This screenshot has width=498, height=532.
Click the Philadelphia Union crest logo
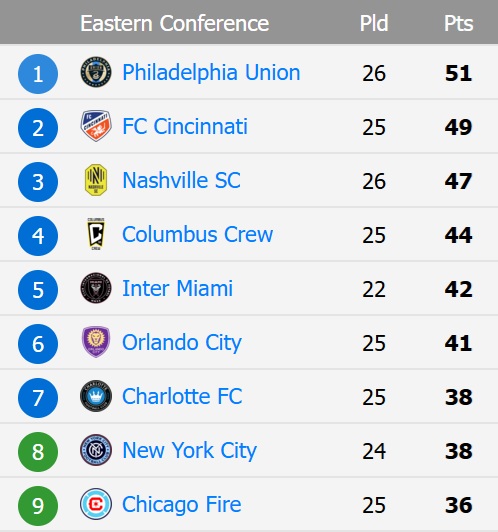coord(96,72)
